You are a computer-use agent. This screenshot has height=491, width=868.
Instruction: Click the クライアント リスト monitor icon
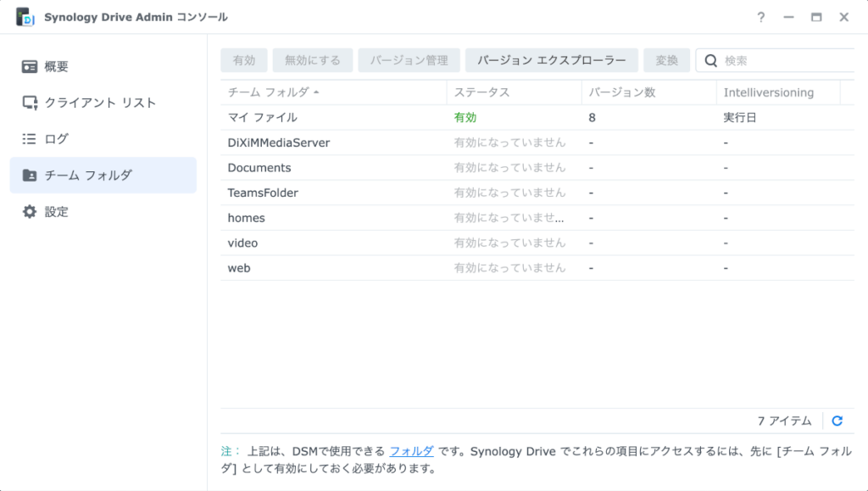click(x=30, y=103)
